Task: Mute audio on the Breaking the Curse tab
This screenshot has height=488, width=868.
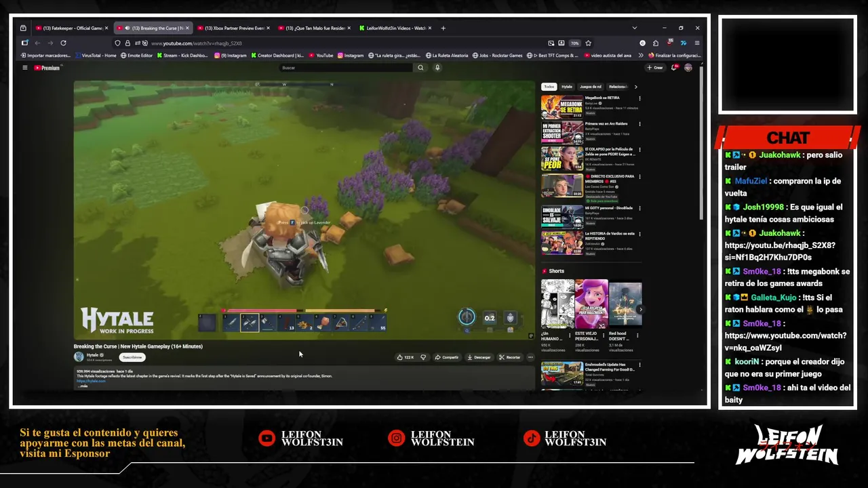Action: [x=127, y=28]
